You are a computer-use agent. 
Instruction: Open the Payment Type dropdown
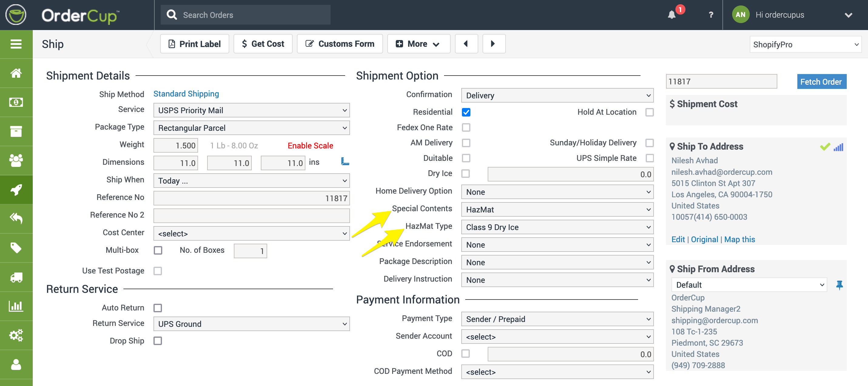pos(557,319)
